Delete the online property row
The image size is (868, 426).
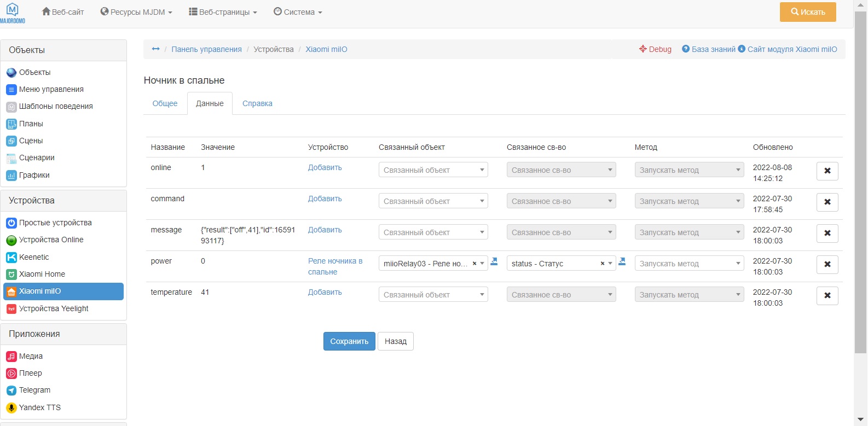pos(827,171)
